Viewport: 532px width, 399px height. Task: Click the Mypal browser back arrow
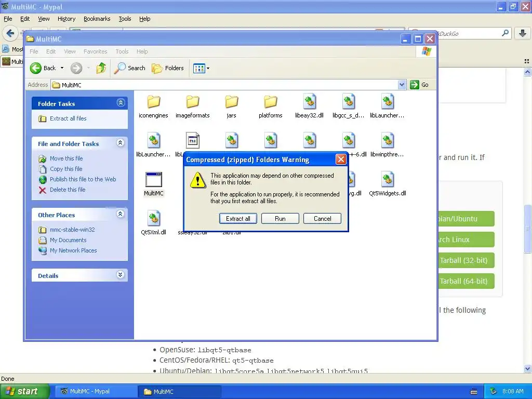click(x=10, y=33)
